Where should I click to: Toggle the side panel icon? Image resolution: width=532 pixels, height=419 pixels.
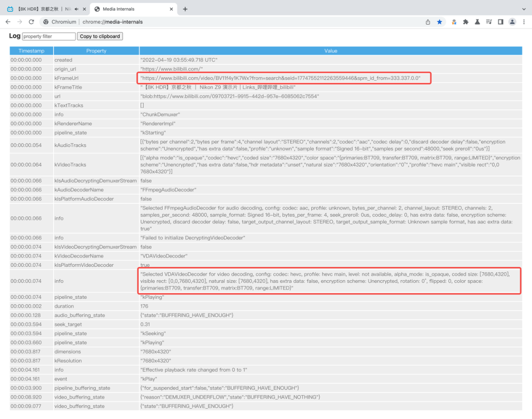[x=500, y=22]
